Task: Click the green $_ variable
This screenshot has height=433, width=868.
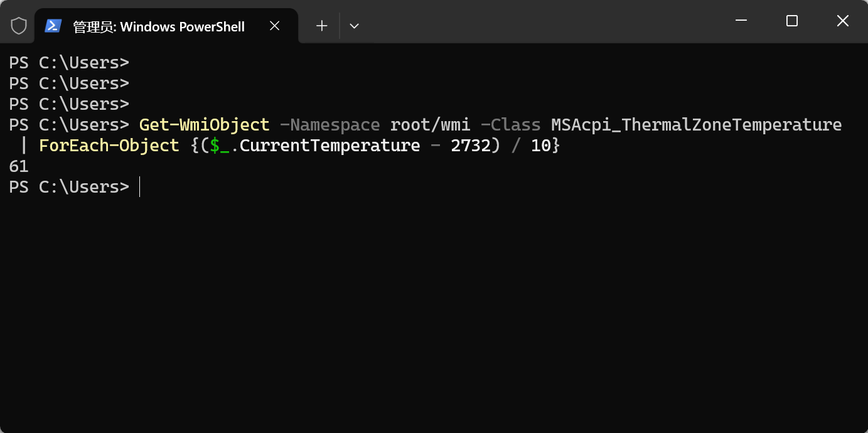Action: [x=220, y=146]
